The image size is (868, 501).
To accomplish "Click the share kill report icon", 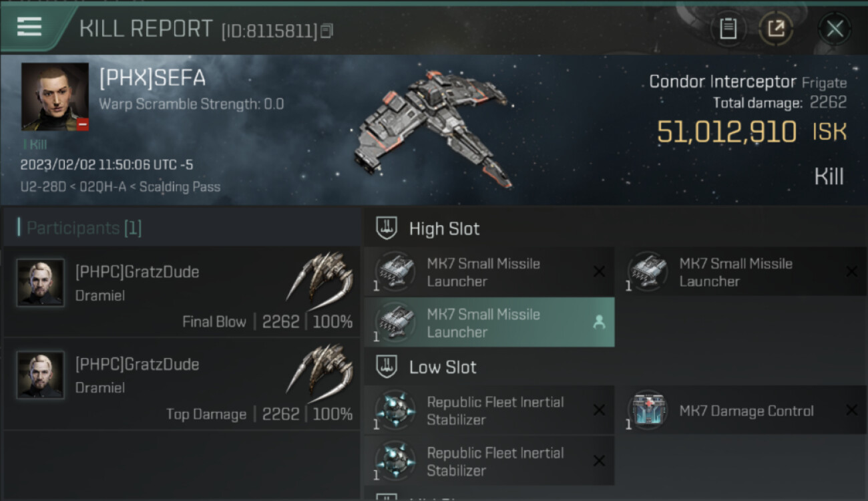I will tap(775, 29).
